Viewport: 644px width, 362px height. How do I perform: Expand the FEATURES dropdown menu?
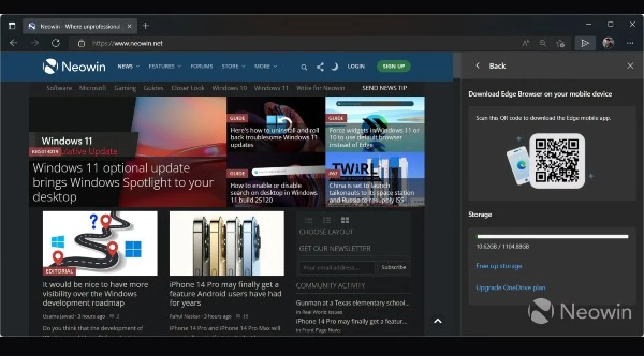pos(165,67)
